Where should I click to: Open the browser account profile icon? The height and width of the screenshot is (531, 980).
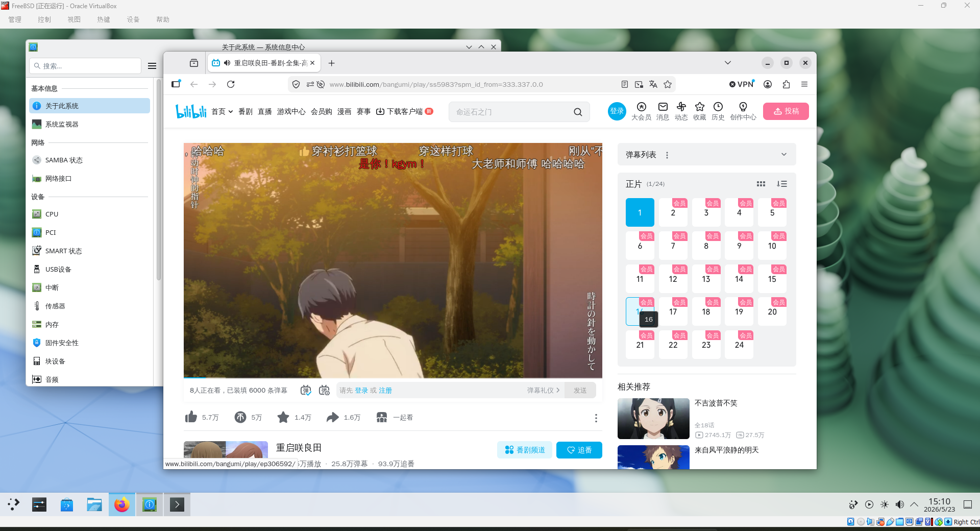(x=768, y=84)
